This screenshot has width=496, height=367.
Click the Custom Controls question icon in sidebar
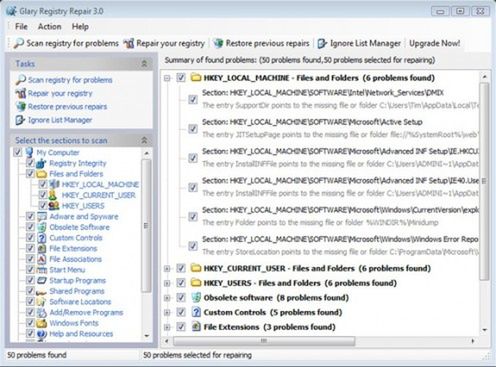pos(42,238)
